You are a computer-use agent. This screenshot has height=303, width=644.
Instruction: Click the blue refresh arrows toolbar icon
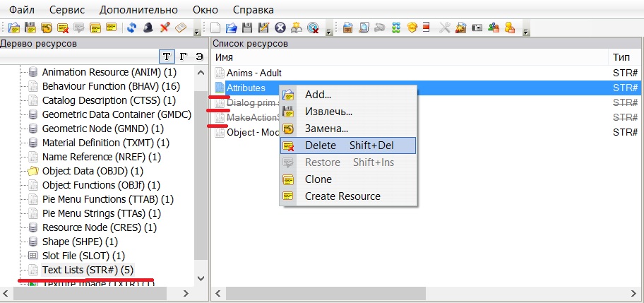tap(132, 28)
